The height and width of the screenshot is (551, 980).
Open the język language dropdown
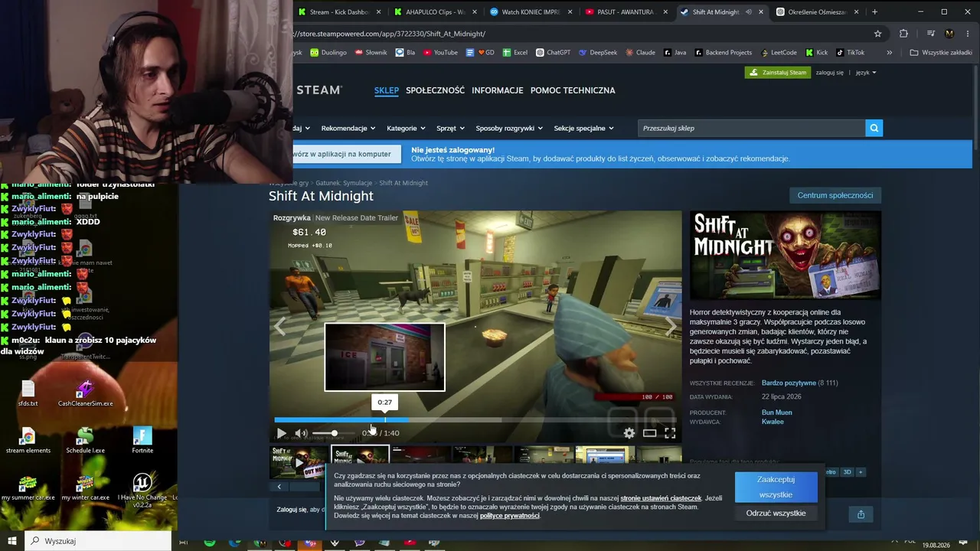pos(866,73)
